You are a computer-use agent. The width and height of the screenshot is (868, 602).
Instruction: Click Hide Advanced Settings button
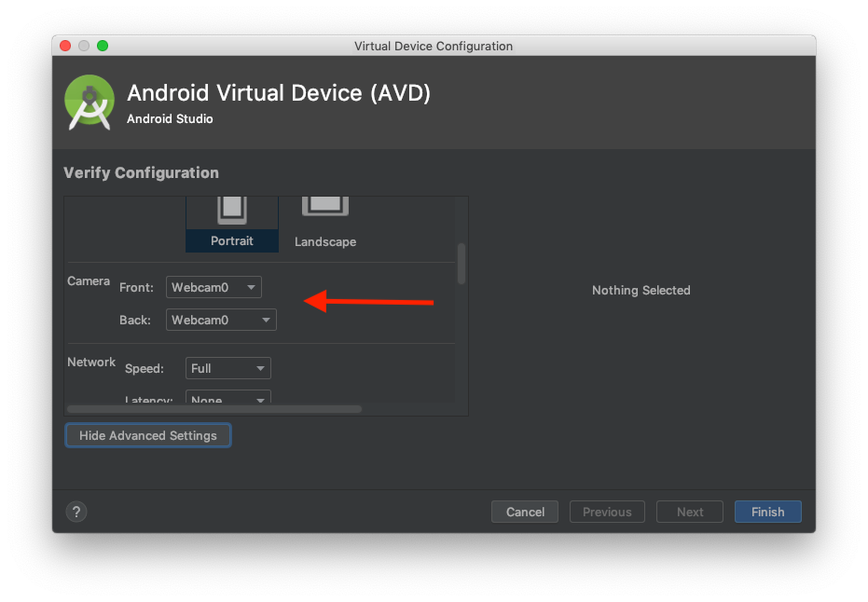point(147,435)
